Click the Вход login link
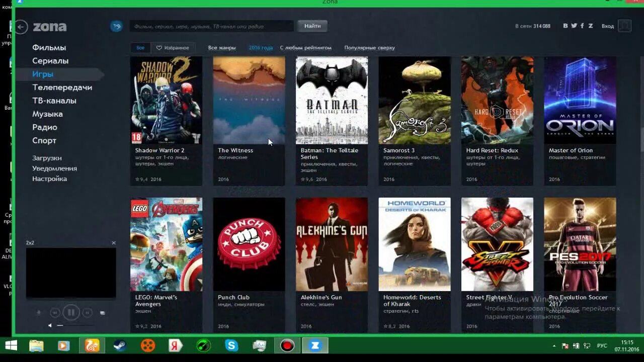 click(x=608, y=26)
